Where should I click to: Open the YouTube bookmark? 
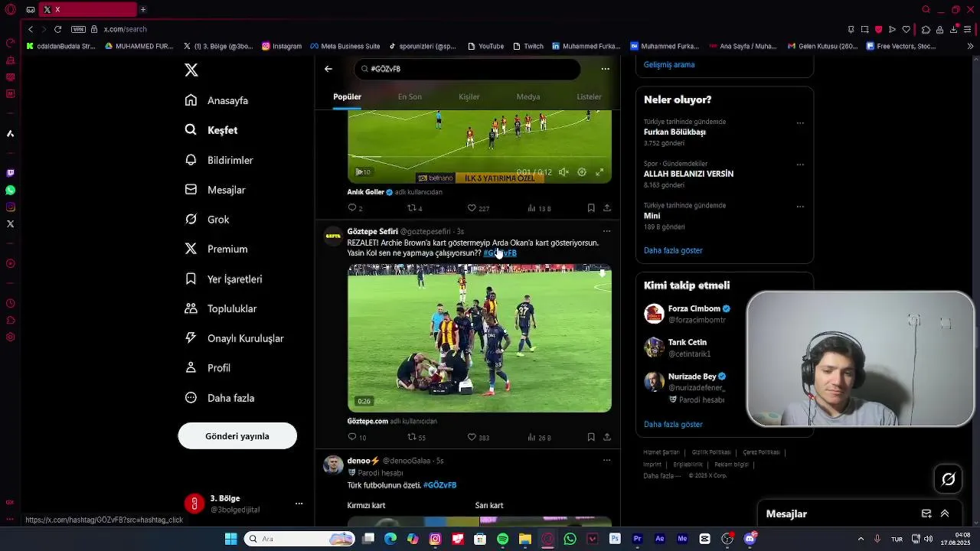coord(485,46)
